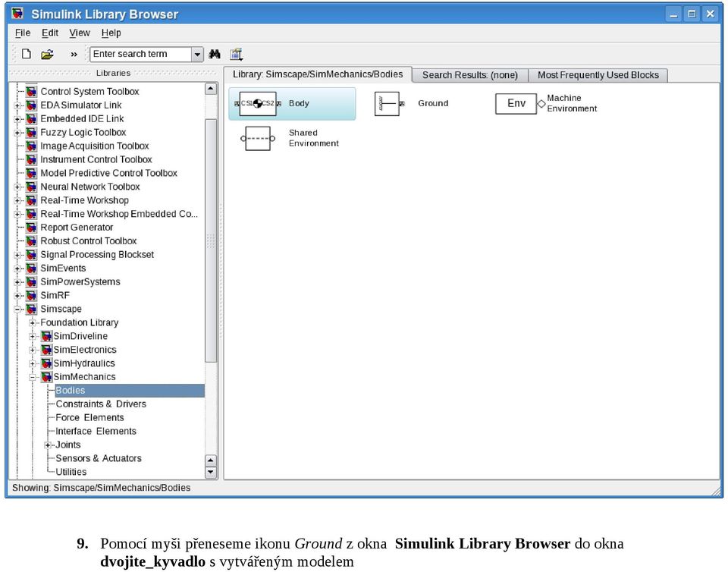728x572 pixels.
Task: Click the SimMechanics library icon
Action: pos(46,376)
